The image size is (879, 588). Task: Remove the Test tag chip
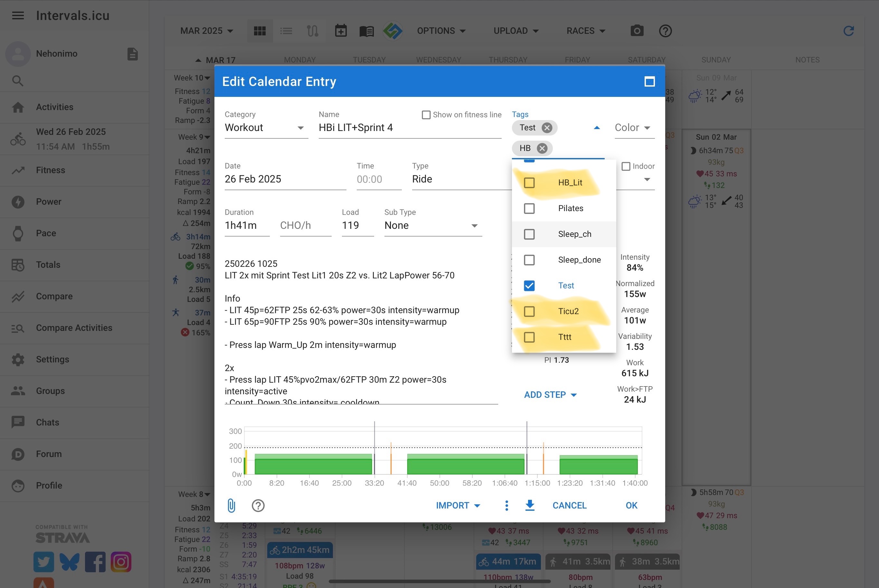547,127
